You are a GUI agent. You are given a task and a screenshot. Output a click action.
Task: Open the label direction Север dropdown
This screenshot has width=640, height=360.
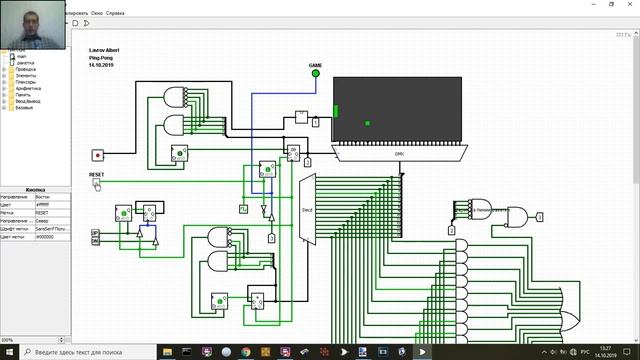click(52, 221)
